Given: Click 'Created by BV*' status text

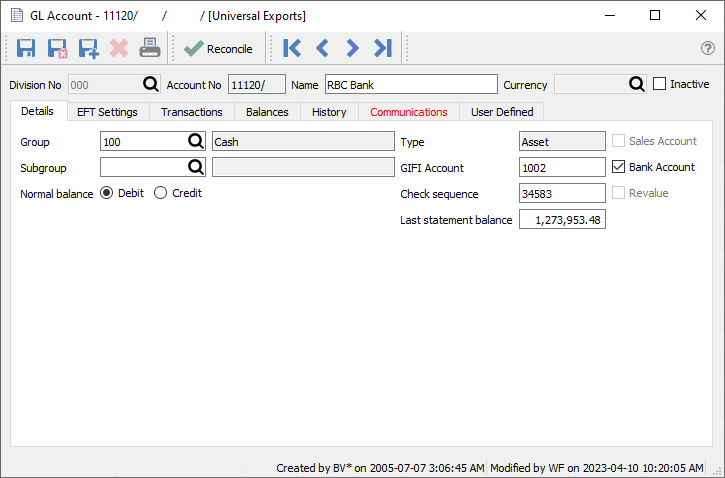Looking at the screenshot, I should [x=380, y=468].
